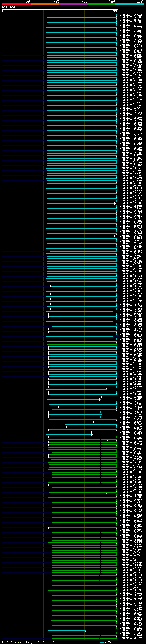Select label UniRef100_P17562
The width and height of the screenshot is (146, 644).
click(x=131, y=256)
